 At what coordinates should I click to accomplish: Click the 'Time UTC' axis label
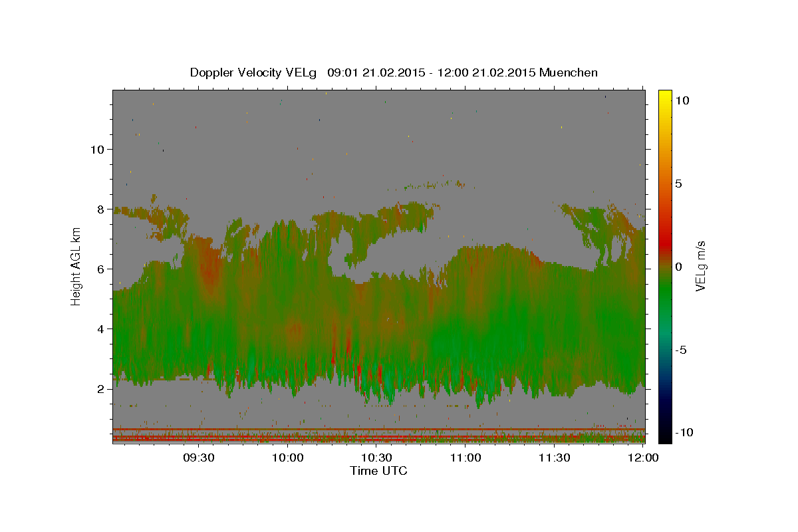[x=378, y=471]
